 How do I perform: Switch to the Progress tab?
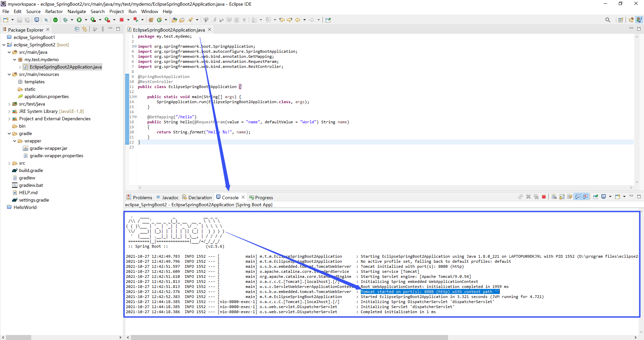tap(261, 198)
